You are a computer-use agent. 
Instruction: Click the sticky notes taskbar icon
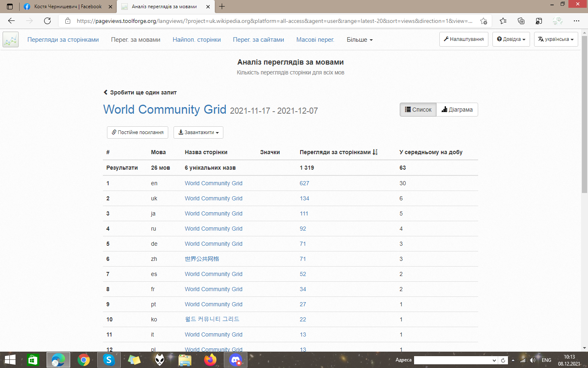134,360
